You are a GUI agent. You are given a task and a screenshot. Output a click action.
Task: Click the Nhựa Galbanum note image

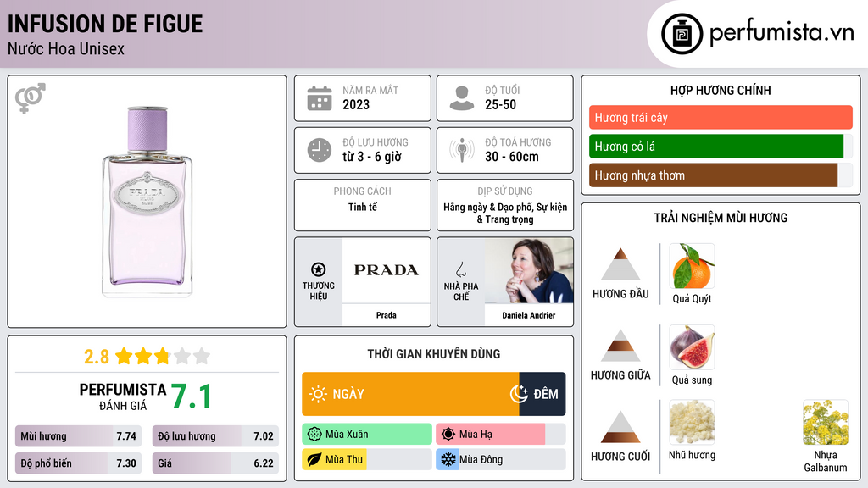point(825,423)
